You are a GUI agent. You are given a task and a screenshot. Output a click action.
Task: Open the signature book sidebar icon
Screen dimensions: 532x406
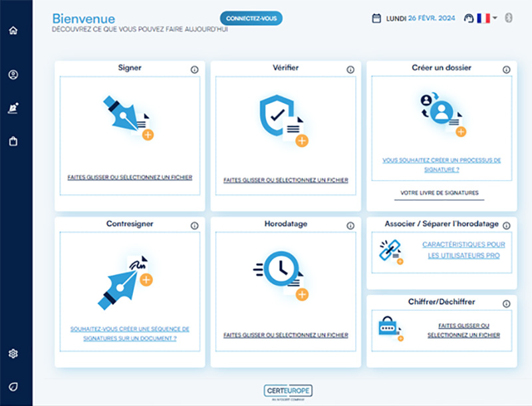tap(13, 108)
